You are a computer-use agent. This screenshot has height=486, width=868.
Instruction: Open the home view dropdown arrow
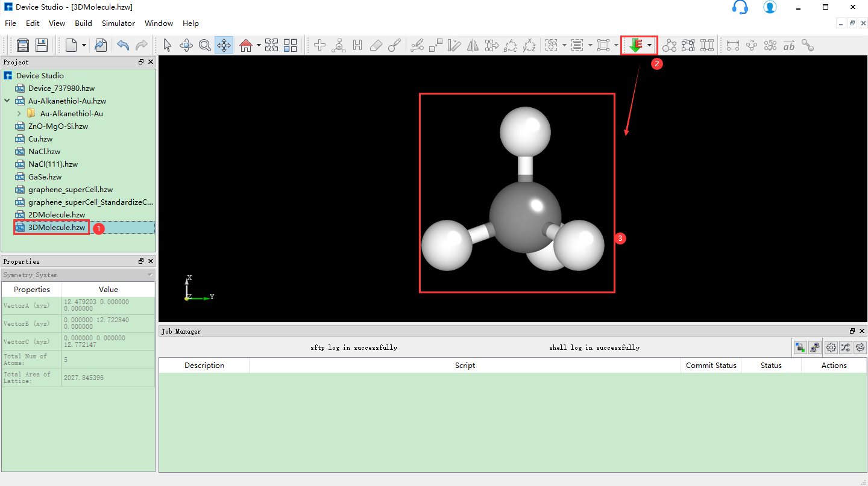(258, 45)
